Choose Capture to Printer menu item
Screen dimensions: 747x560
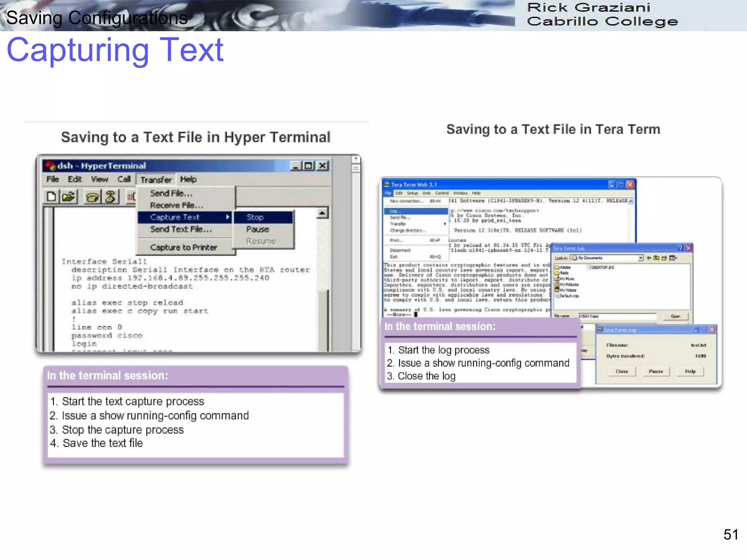185,248
